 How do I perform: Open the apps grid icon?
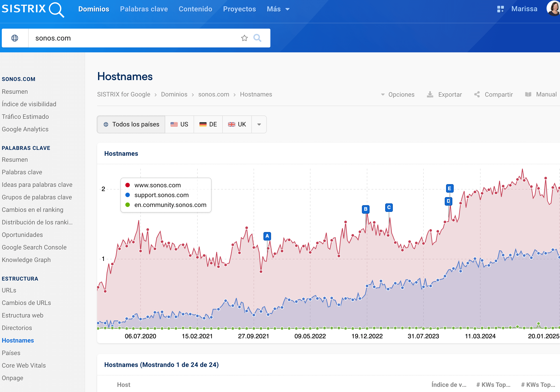point(500,9)
